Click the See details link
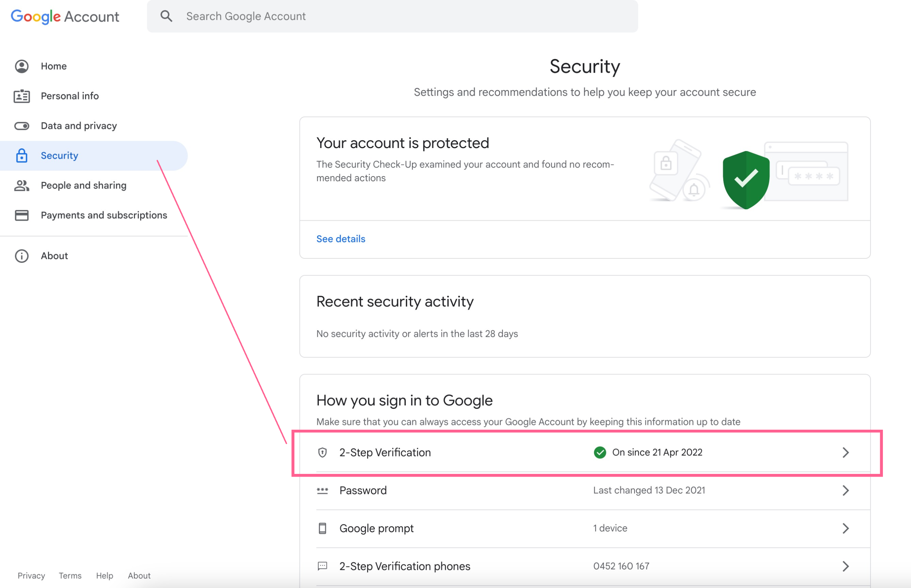This screenshot has width=911, height=588. tap(341, 238)
